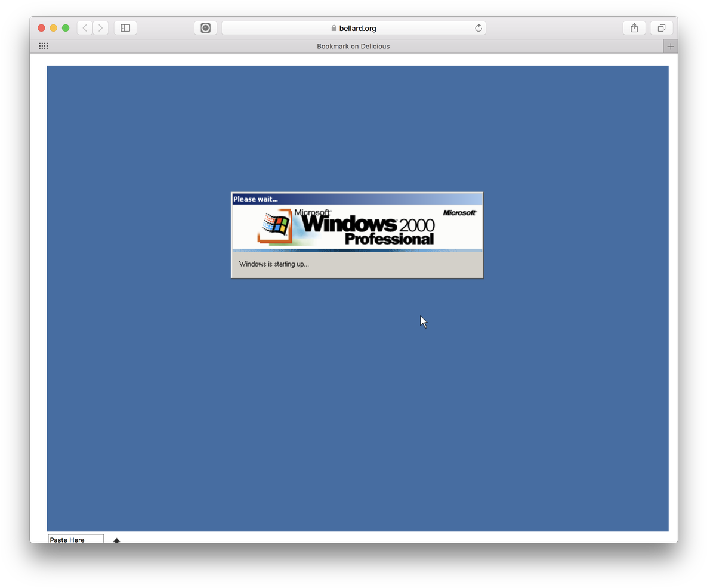Show all tabs overview
This screenshot has width=707, height=588.
662,28
